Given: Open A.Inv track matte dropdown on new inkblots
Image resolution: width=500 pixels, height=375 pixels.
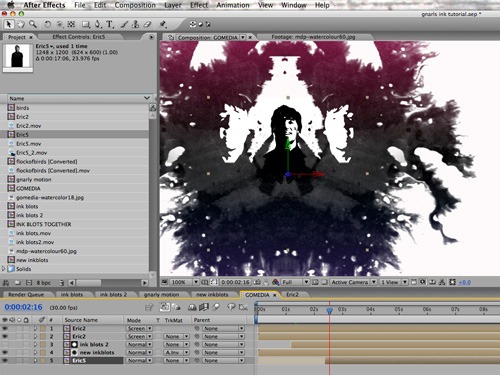Looking at the screenshot, I should tap(176, 352).
